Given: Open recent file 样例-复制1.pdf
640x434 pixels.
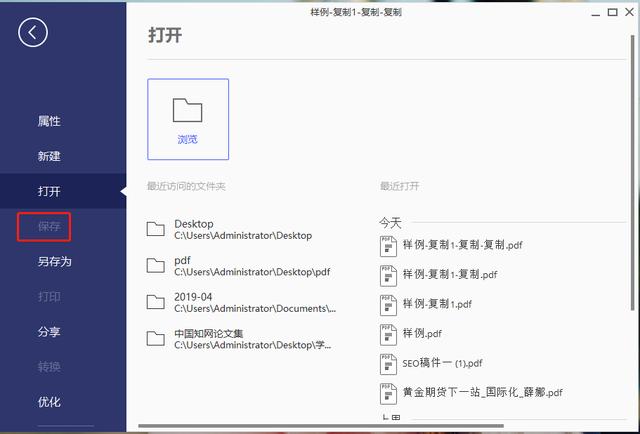Looking at the screenshot, I should [x=437, y=304].
